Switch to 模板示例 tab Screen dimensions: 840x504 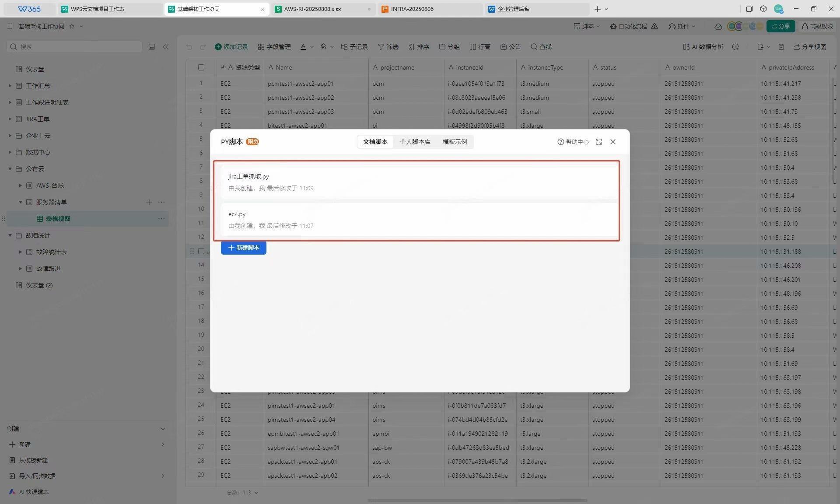pyautogui.click(x=455, y=142)
